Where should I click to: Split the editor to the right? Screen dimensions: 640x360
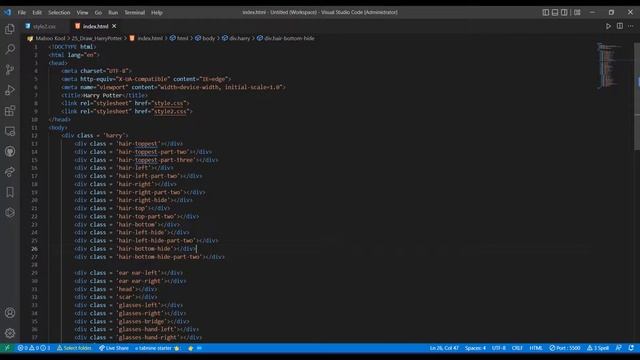620,26
